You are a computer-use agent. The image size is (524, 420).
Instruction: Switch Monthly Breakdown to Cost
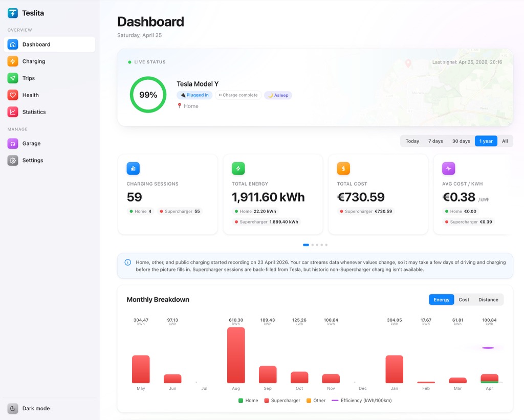click(x=464, y=300)
